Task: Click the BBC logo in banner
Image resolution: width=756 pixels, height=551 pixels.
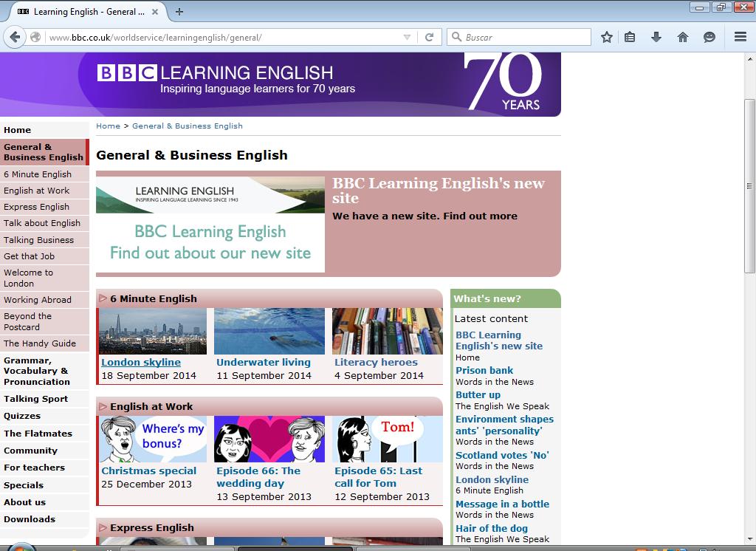Action: point(127,73)
